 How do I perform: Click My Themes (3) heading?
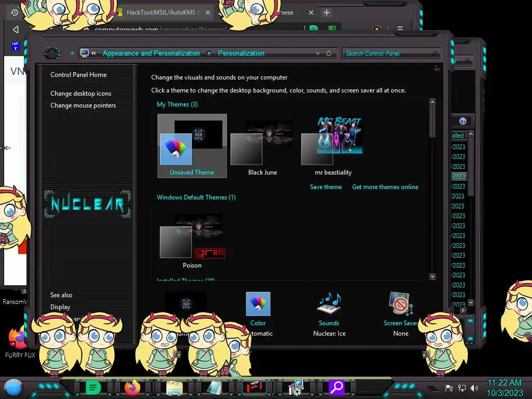177,104
